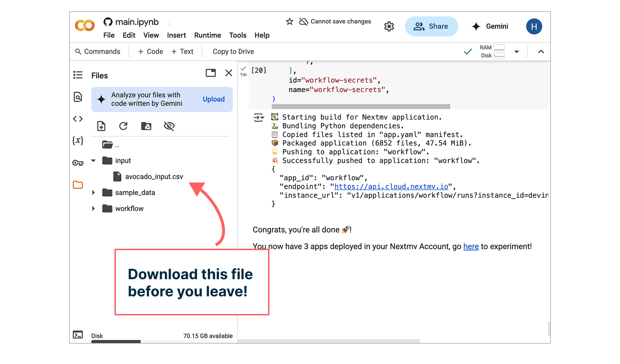Open the Runtime menu
The width and height of the screenshot is (620, 364).
(x=207, y=35)
